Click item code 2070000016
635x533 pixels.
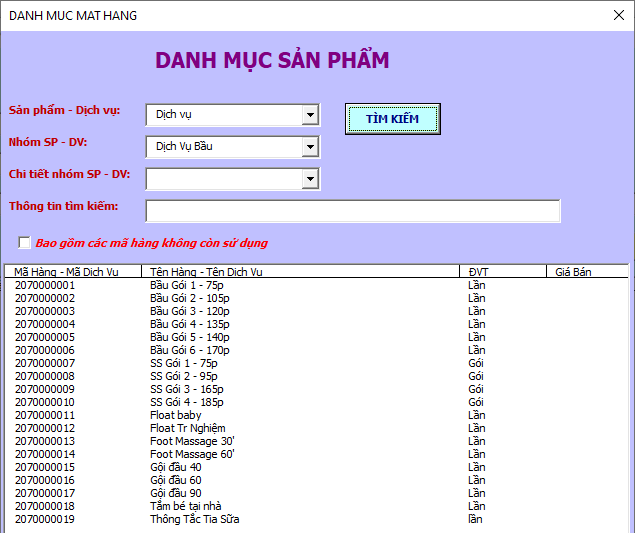[x=45, y=480]
